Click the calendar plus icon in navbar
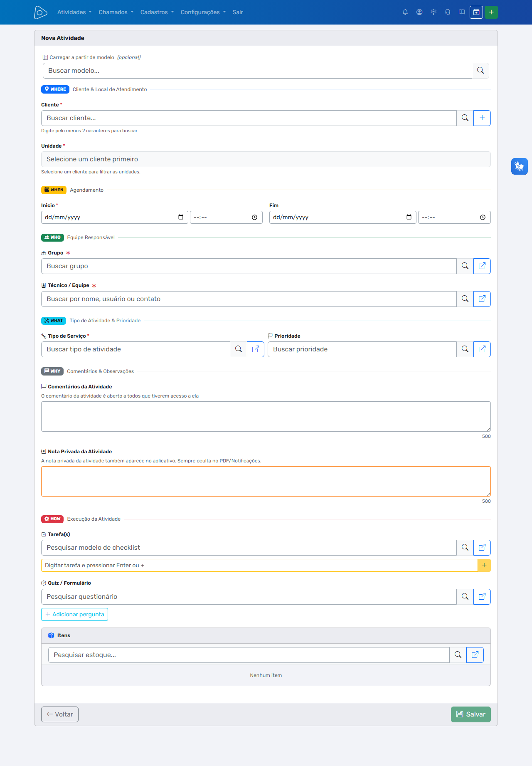 476,12
